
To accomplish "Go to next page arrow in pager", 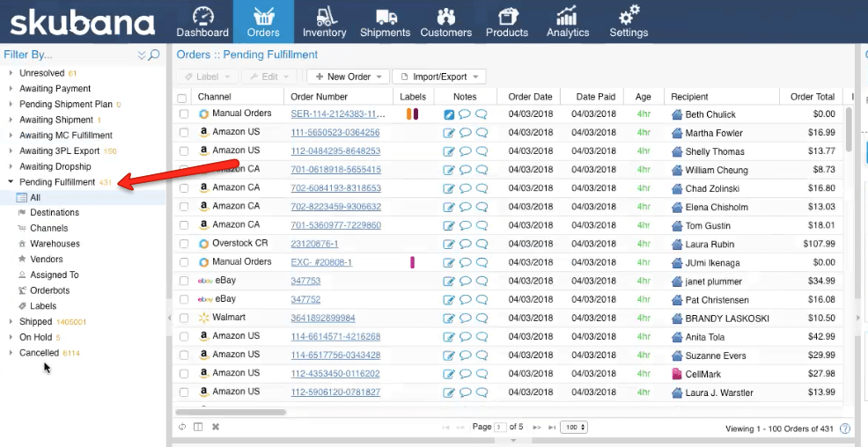I will point(536,427).
